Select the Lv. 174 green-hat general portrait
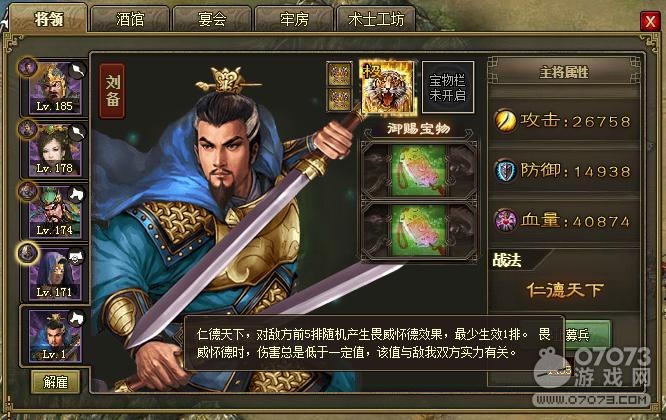 [x=55, y=212]
